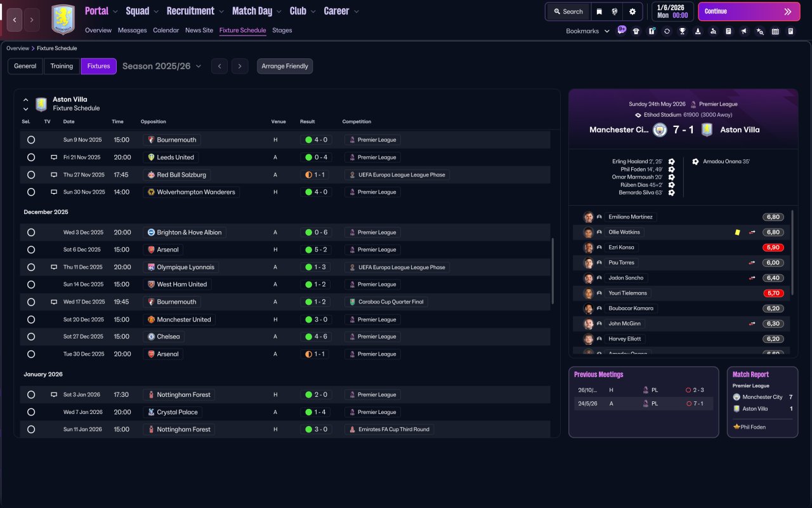Open the bookmark icon next to Search
The width and height of the screenshot is (812, 508).
pos(599,11)
